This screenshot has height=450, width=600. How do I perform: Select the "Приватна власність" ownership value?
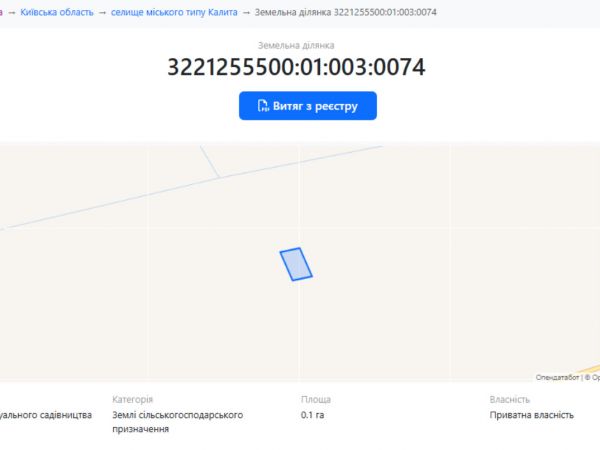531,415
